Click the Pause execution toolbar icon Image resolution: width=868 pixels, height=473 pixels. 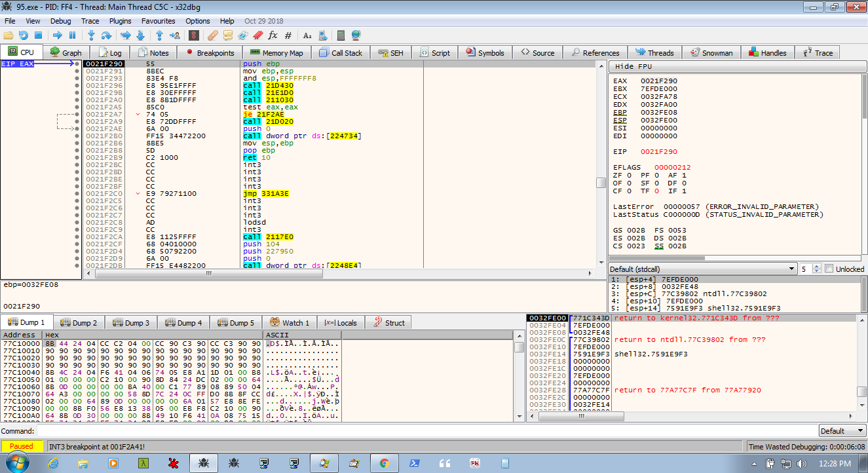[x=72, y=35]
